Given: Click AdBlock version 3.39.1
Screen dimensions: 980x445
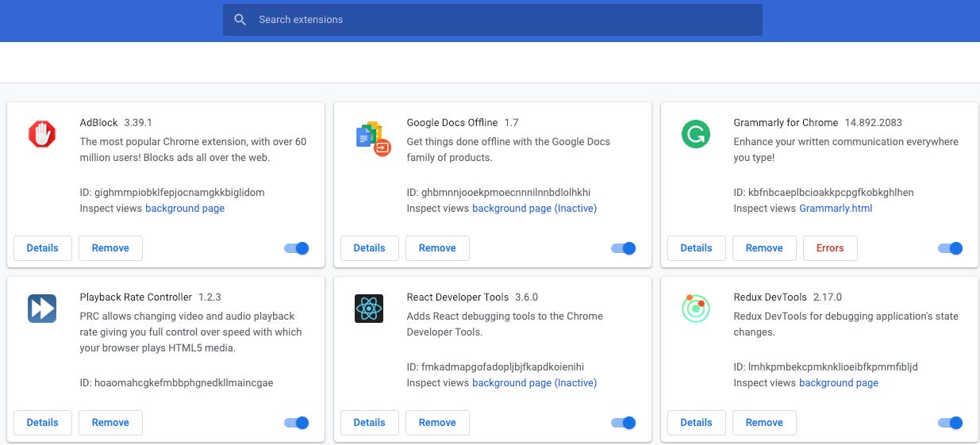Looking at the screenshot, I should (x=138, y=123).
